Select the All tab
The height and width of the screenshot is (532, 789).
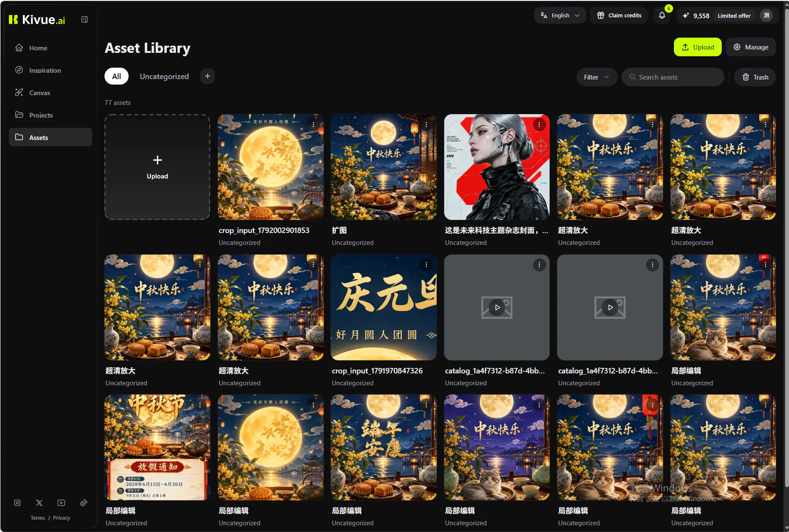pos(116,76)
